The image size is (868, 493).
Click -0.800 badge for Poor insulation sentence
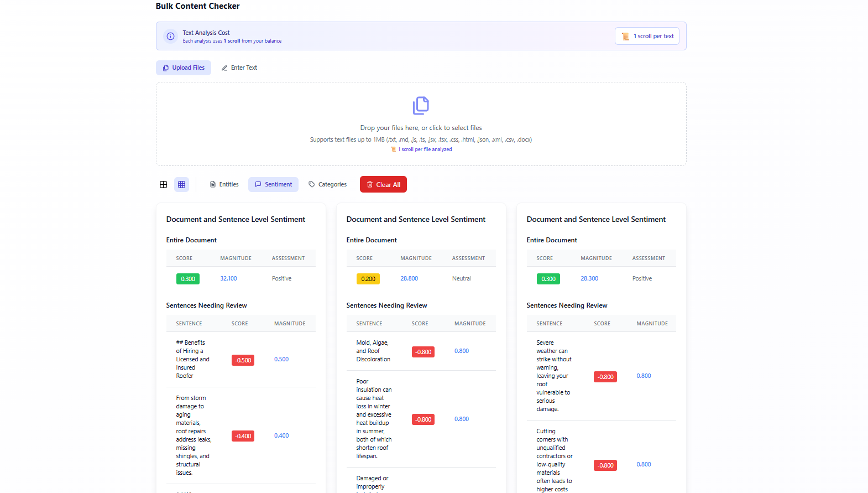click(x=423, y=419)
